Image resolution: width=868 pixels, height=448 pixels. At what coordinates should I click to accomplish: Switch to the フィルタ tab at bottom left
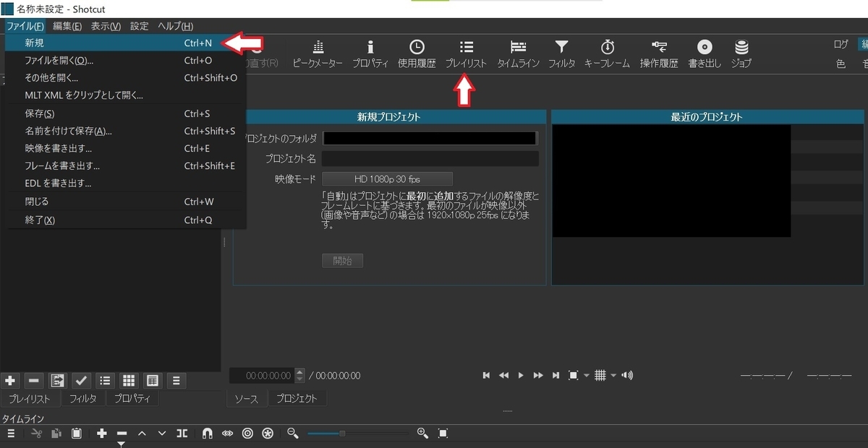[83, 398]
